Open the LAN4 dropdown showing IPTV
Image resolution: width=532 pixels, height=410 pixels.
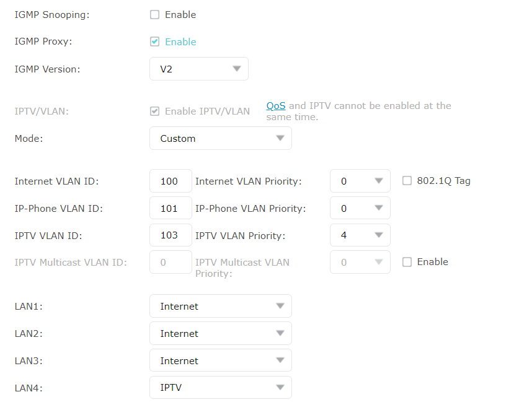click(221, 387)
